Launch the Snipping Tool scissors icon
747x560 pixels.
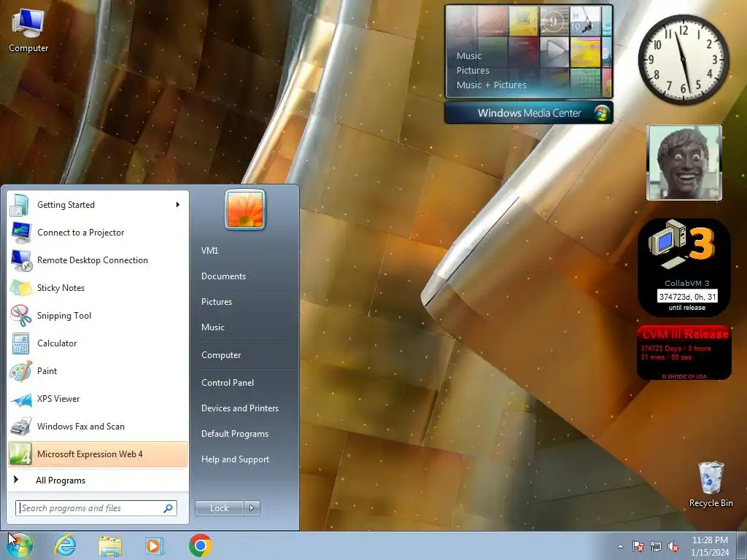21,316
